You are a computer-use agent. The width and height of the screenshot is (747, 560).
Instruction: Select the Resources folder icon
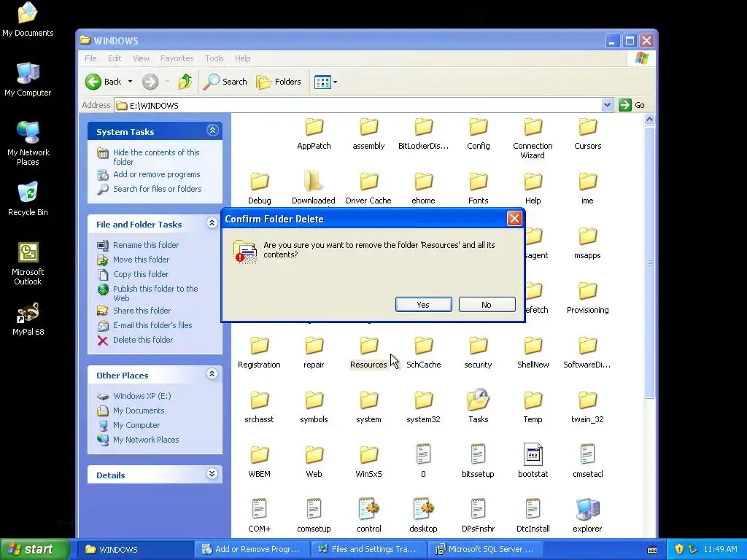[368, 346]
